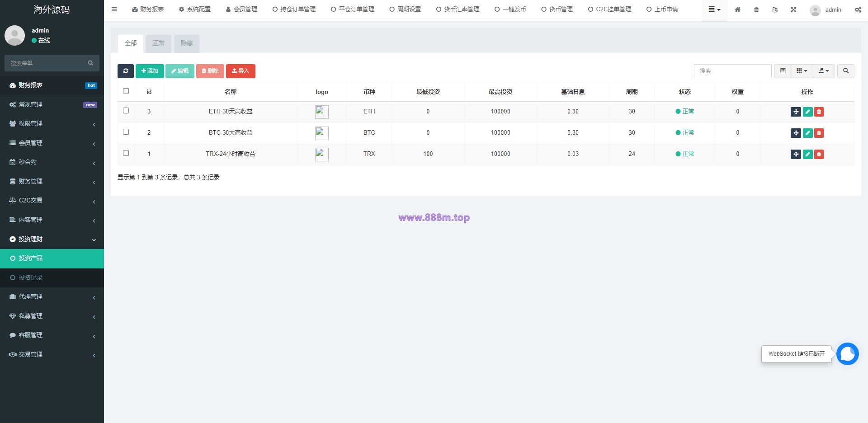This screenshot has width=868, height=423.
Task: Click the table 搜索 input field
Action: [x=732, y=71]
